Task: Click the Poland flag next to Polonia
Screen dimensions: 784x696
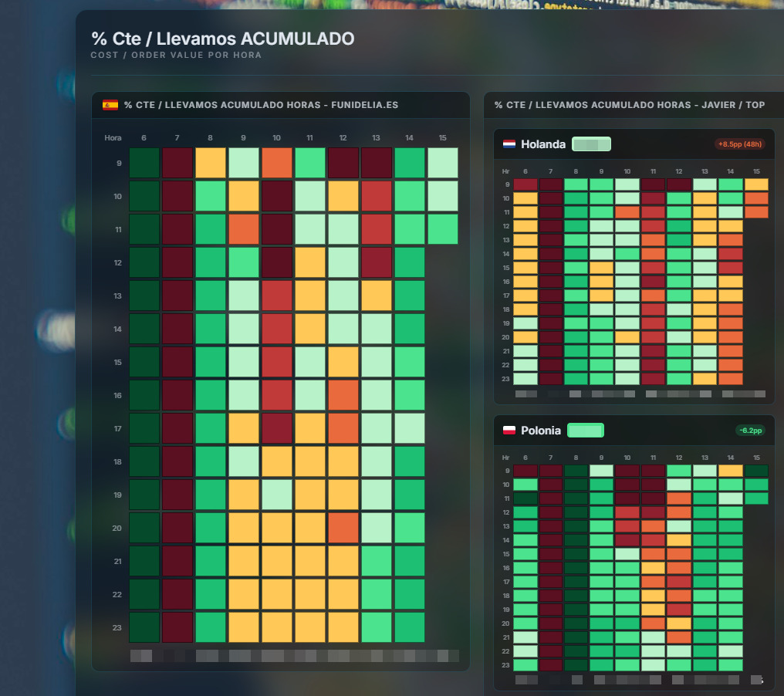Action: (x=509, y=431)
